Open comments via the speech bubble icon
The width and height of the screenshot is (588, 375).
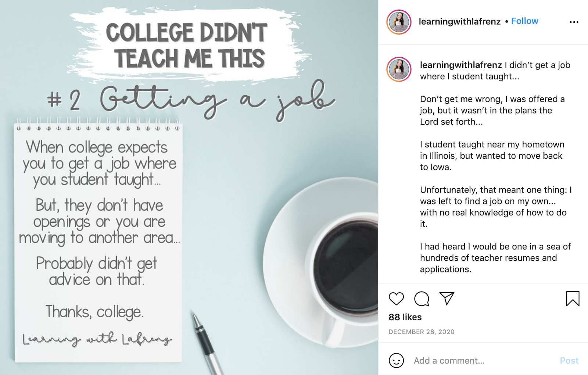point(422,299)
